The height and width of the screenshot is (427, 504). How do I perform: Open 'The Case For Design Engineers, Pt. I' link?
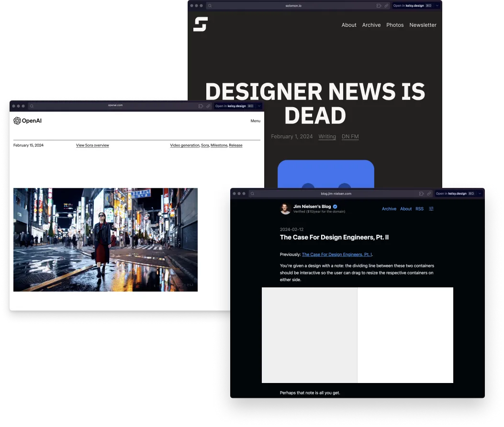point(336,254)
